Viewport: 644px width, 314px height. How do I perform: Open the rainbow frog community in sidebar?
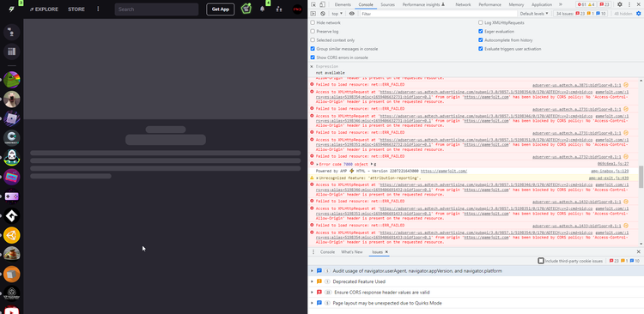tap(11, 80)
